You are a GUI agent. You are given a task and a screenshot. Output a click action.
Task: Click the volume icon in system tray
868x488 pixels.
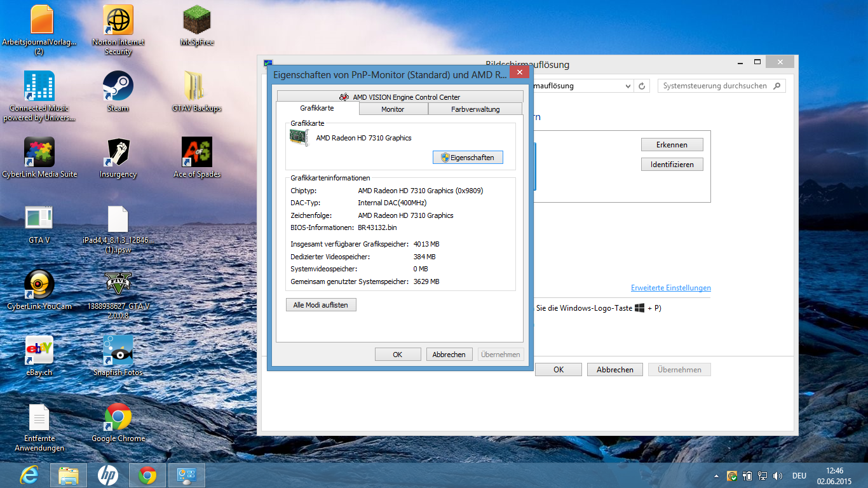[x=777, y=476]
